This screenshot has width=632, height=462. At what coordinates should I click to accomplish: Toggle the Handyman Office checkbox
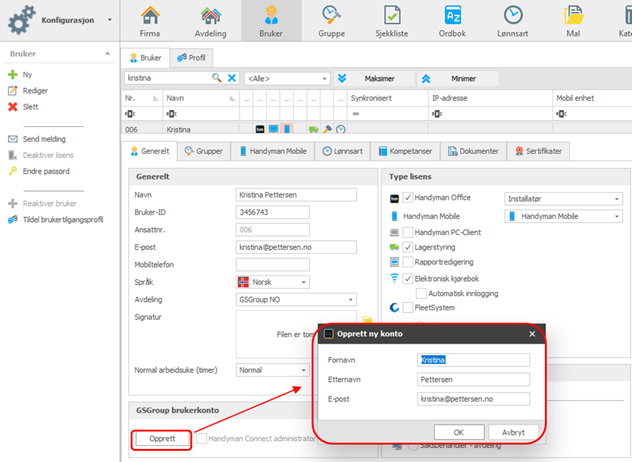[407, 198]
